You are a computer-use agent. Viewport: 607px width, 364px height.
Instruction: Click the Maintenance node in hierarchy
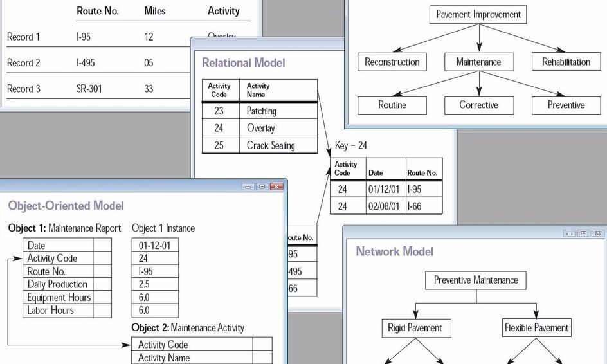click(479, 62)
